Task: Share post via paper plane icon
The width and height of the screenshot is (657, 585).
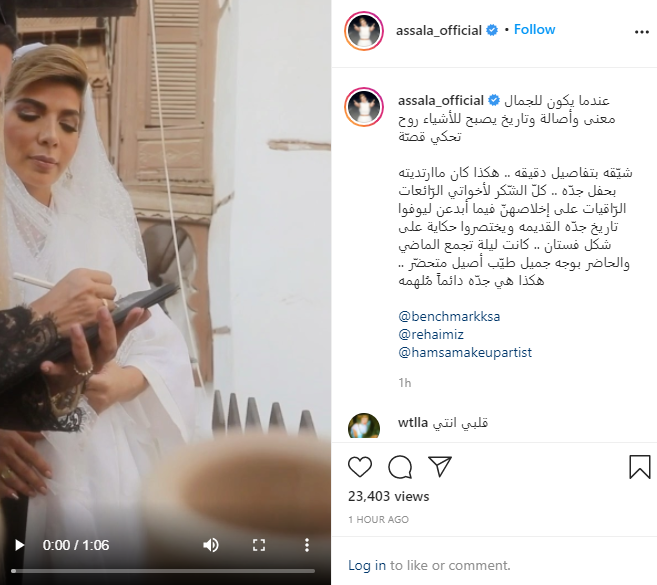Action: [440, 466]
